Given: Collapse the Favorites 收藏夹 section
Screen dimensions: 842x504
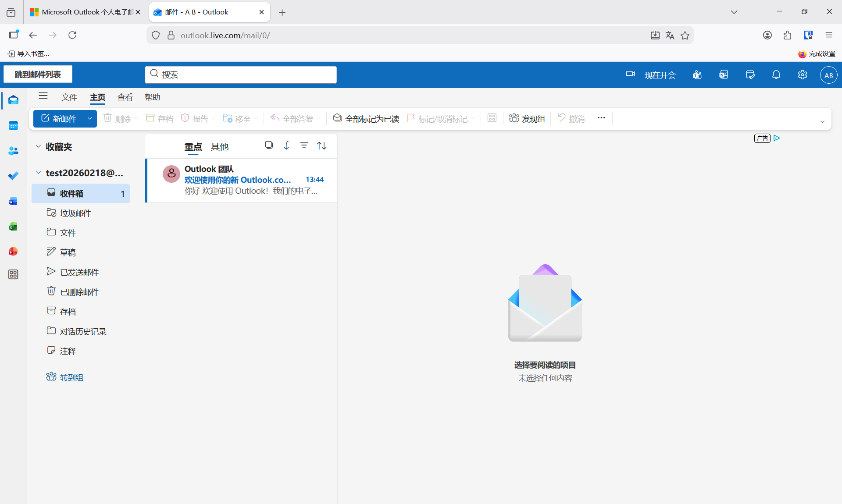Looking at the screenshot, I should (38, 146).
